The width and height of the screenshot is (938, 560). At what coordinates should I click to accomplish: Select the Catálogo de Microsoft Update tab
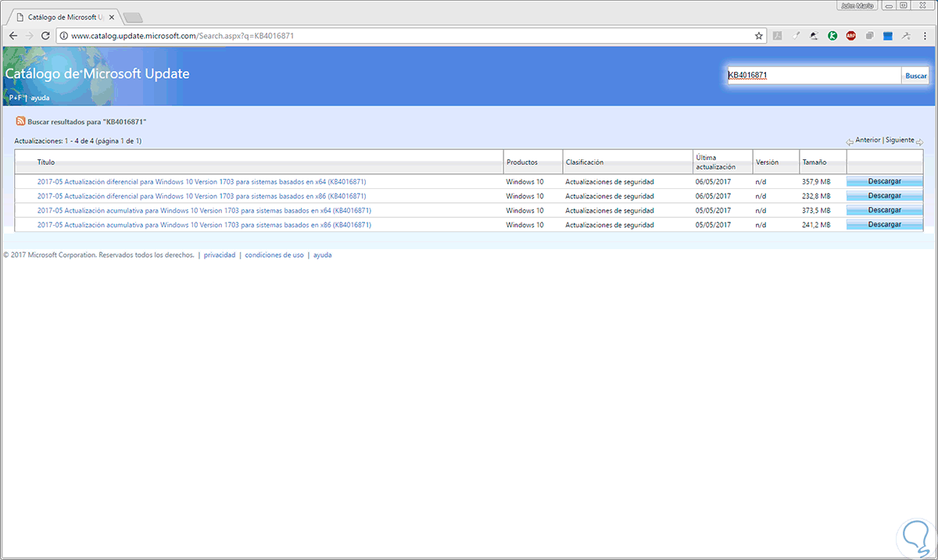[65, 16]
